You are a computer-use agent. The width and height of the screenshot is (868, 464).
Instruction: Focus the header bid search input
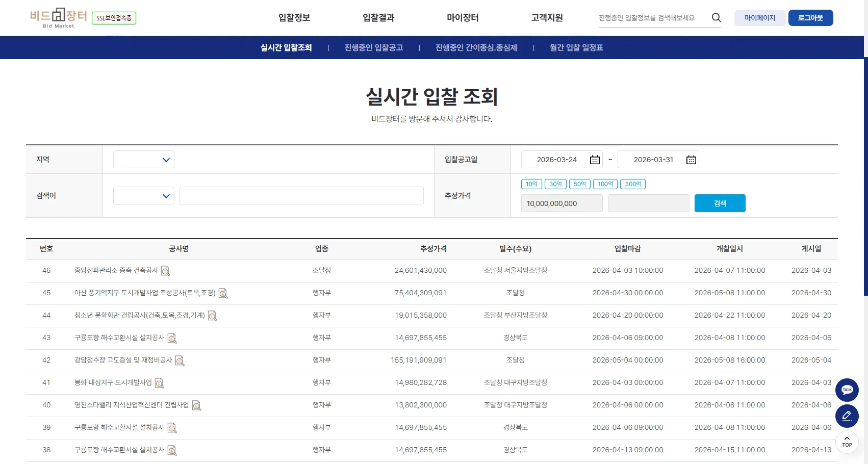click(653, 18)
